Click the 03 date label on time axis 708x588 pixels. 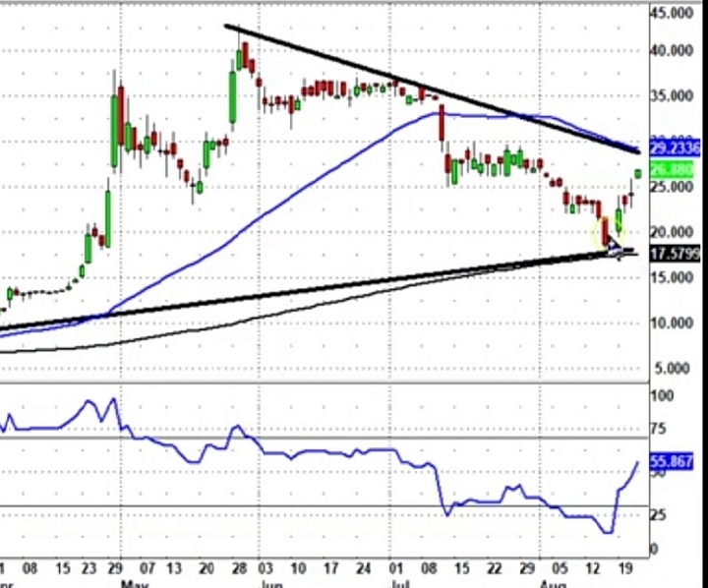coord(265,568)
